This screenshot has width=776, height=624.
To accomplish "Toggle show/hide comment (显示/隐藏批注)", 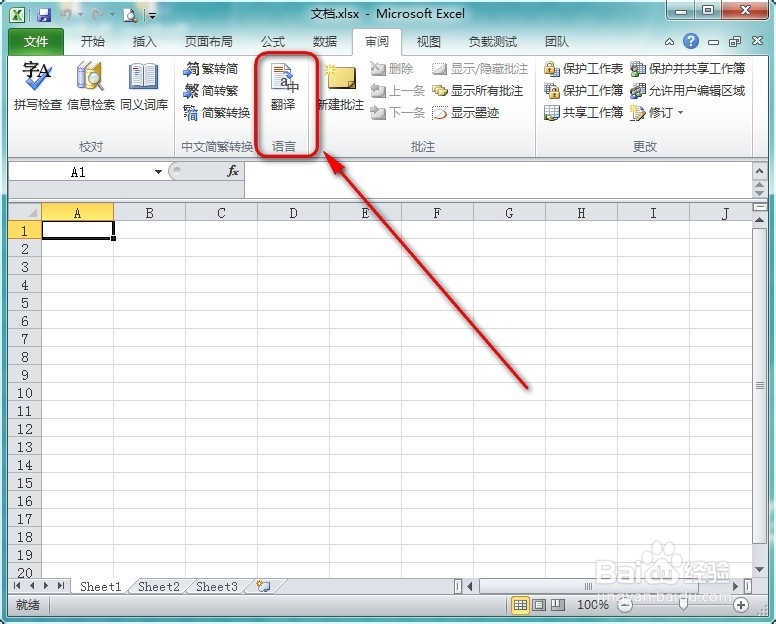I will pos(480,69).
